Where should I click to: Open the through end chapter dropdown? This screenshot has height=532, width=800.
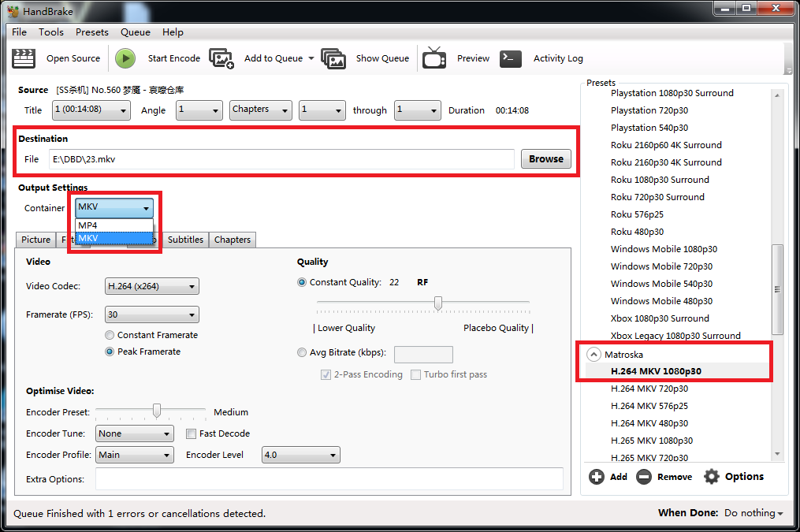(x=418, y=110)
